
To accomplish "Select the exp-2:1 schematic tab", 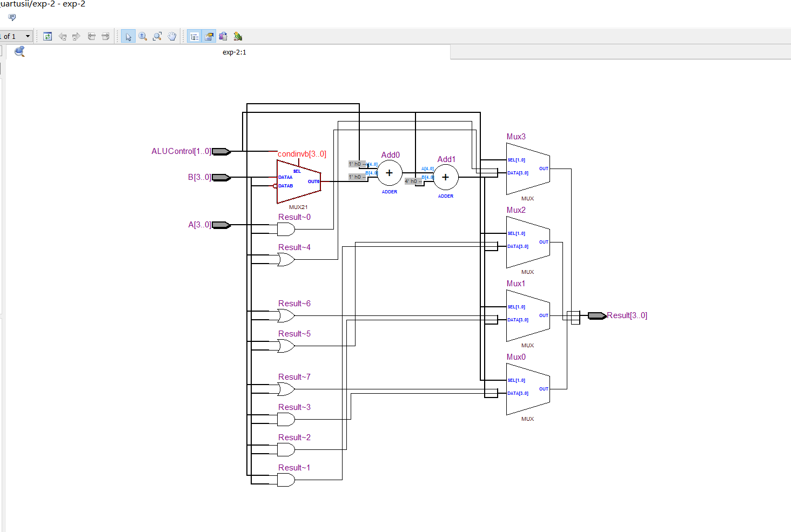I will click(234, 52).
